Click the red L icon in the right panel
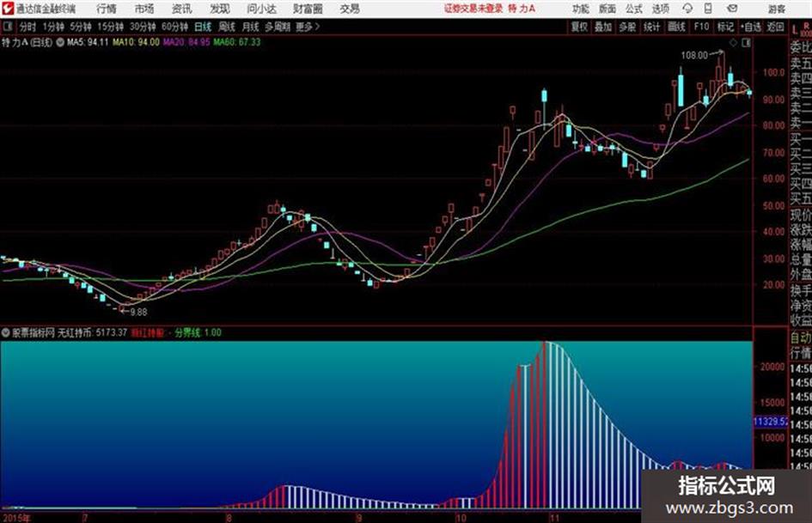The image size is (812, 523). tap(795, 30)
